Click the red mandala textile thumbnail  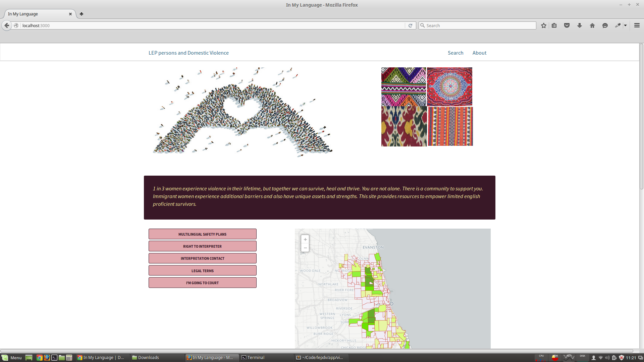point(449,86)
